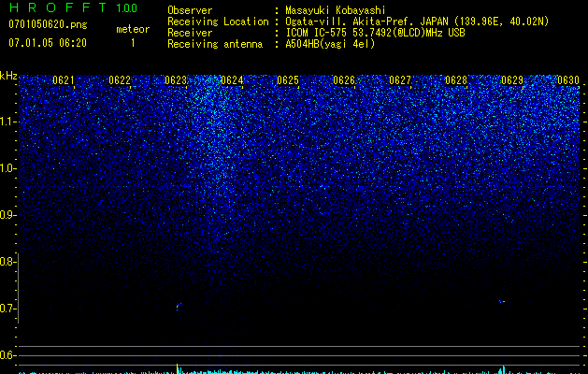Click the meteor echo spot after 0623

pos(179,307)
